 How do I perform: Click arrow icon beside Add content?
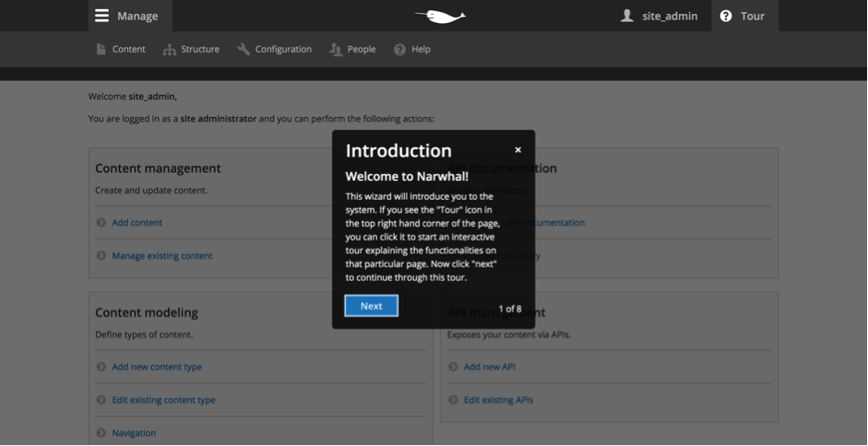(101, 222)
